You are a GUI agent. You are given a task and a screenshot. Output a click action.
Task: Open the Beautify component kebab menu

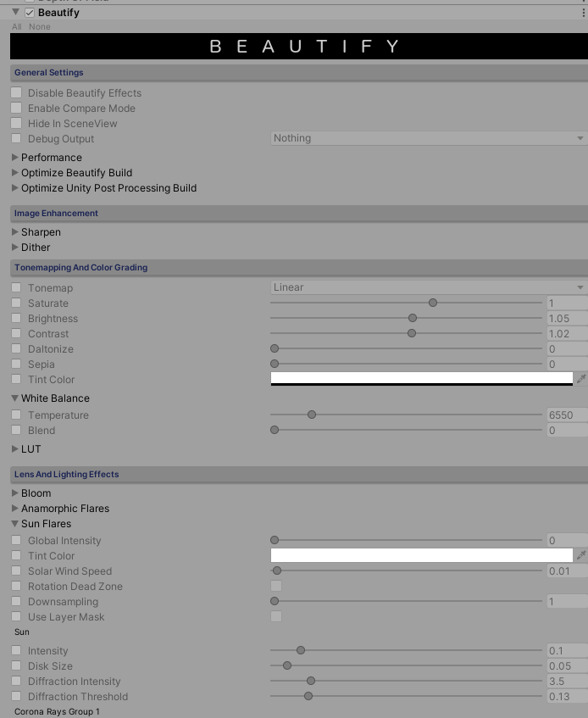[x=583, y=13]
